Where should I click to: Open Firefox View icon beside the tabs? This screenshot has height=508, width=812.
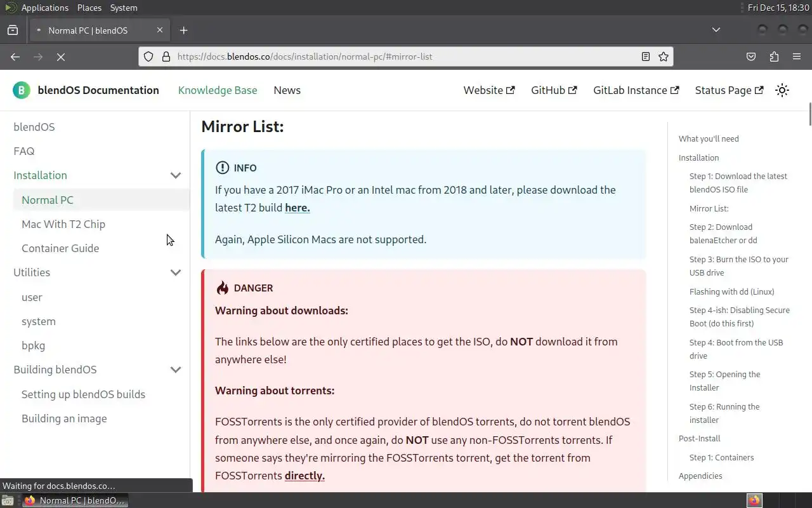13,30
